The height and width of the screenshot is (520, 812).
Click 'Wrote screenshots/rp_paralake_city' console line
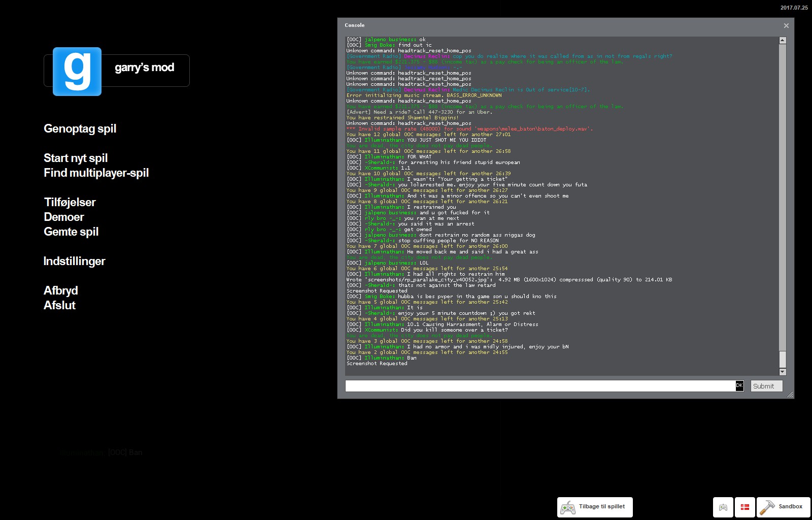tap(509, 280)
